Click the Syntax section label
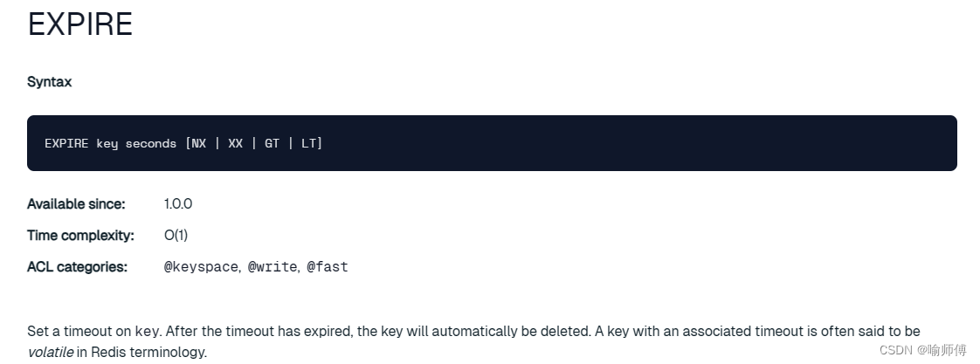This screenshot has width=980, height=364. pyautogui.click(x=50, y=82)
